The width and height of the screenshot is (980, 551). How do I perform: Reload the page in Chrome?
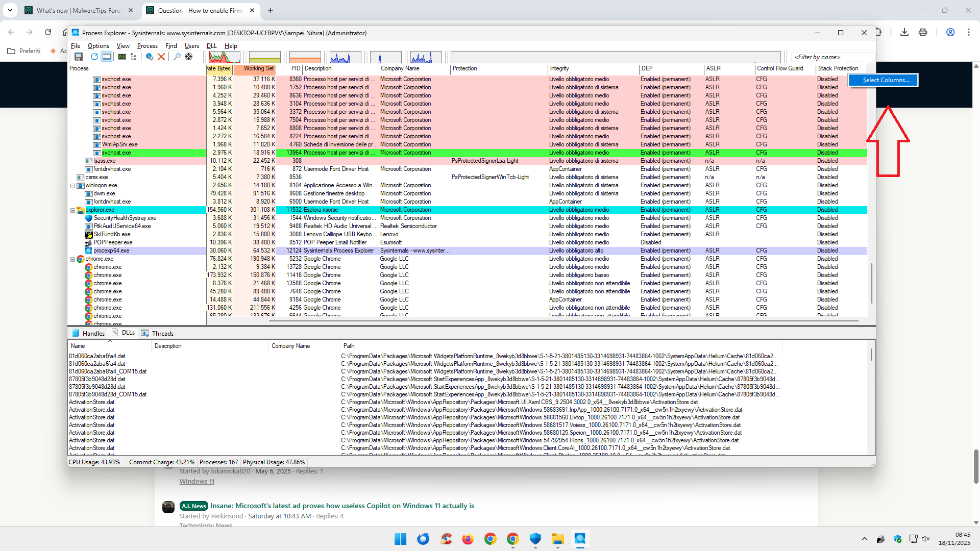(x=48, y=32)
